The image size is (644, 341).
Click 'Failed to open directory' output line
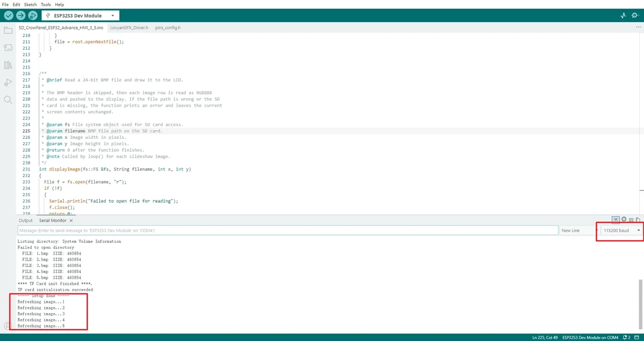(x=45, y=248)
